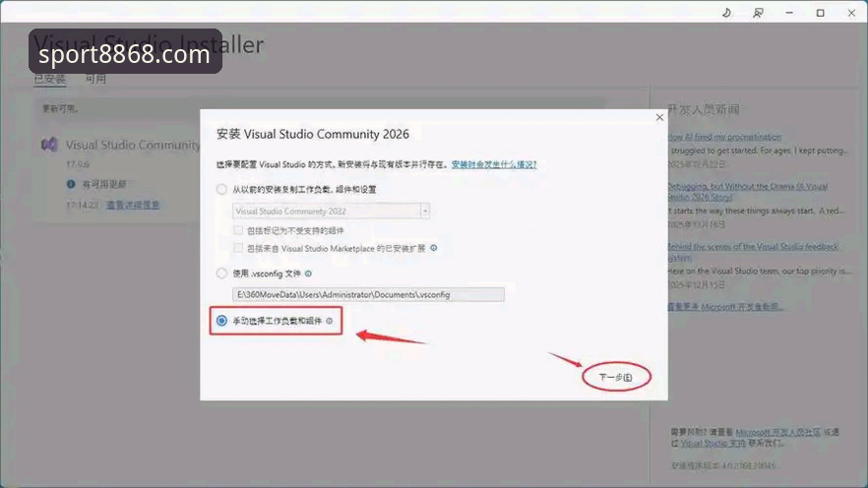Open 'Debugging, but Without the Drama' article

point(747,192)
